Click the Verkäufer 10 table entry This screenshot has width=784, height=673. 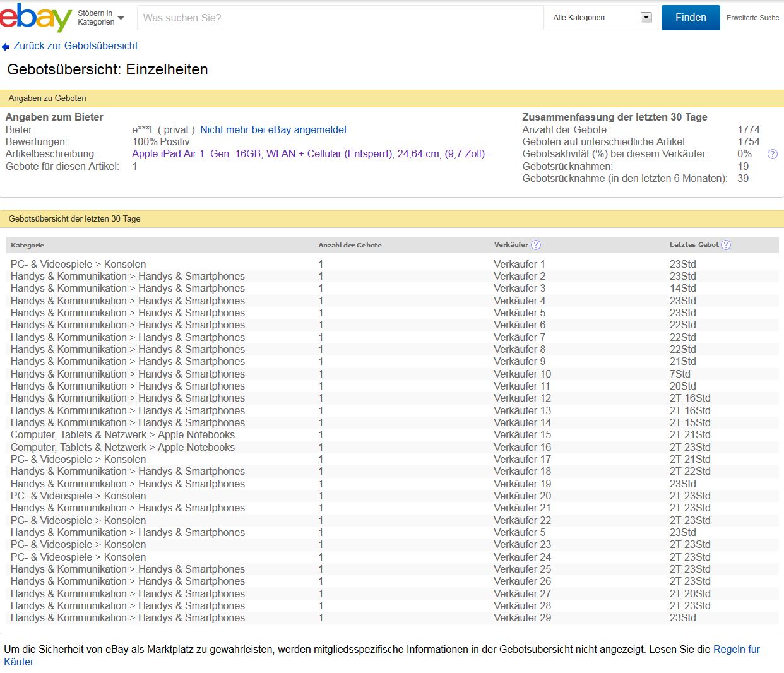[522, 374]
